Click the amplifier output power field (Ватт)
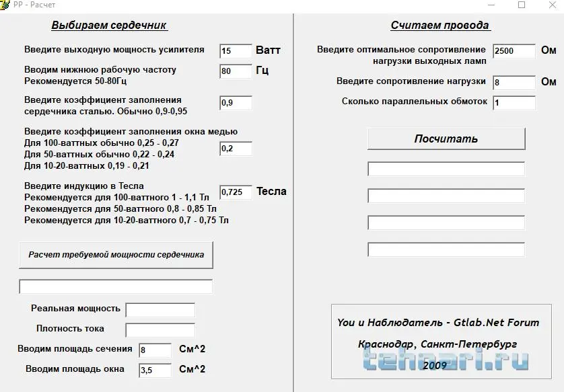Image resolution: width=564 pixels, height=392 pixels. [236, 50]
